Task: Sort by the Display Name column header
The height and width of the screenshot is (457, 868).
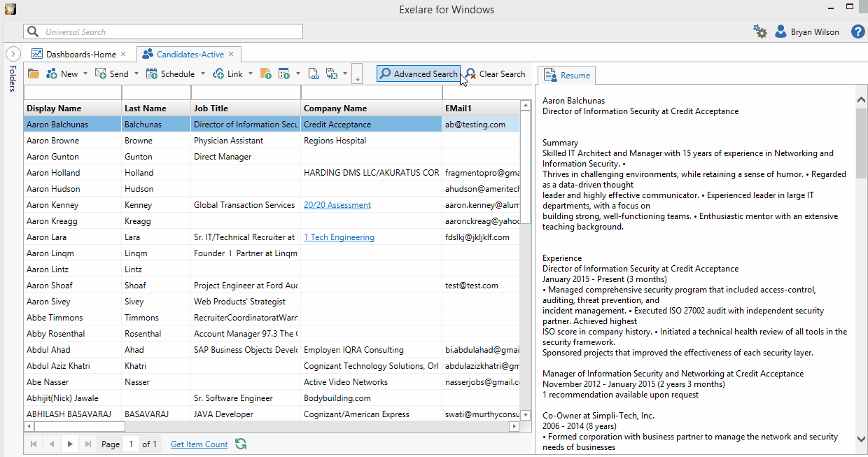Action: click(73, 108)
